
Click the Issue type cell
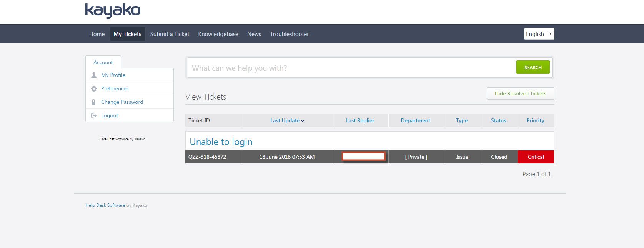(462, 157)
